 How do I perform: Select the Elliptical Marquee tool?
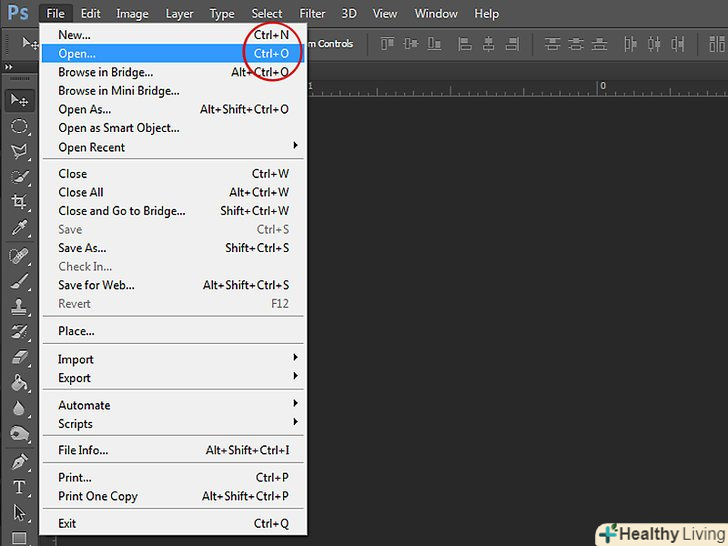[19, 126]
